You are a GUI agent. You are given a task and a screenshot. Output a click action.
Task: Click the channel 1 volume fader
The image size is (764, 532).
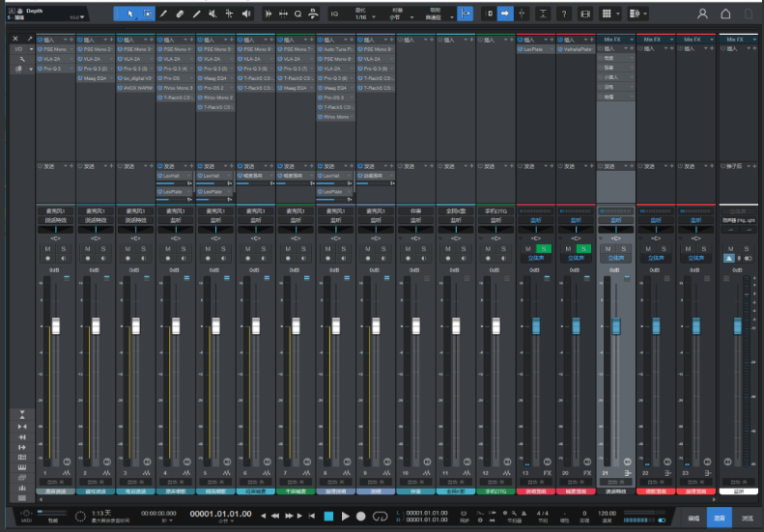coord(56,326)
